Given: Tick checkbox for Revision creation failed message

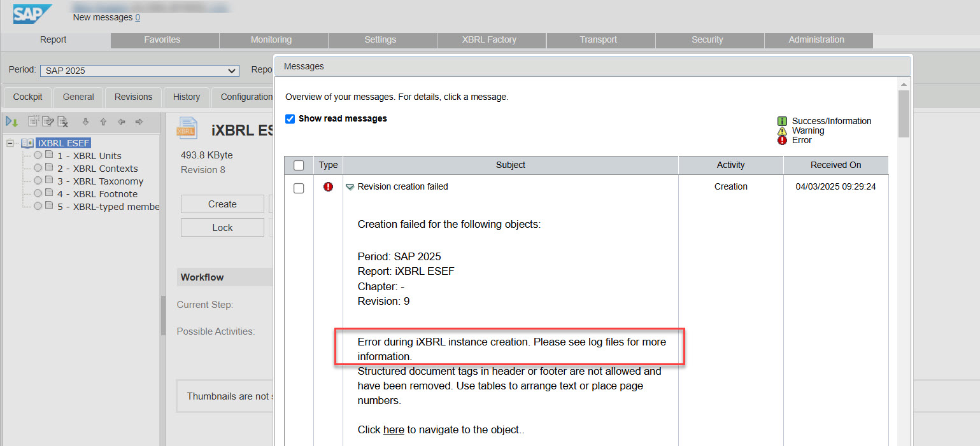Looking at the screenshot, I should pyautogui.click(x=299, y=188).
